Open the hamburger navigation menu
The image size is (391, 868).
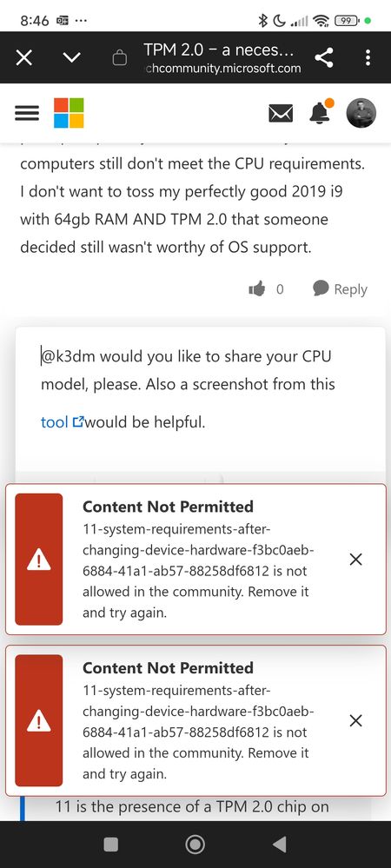pos(27,113)
